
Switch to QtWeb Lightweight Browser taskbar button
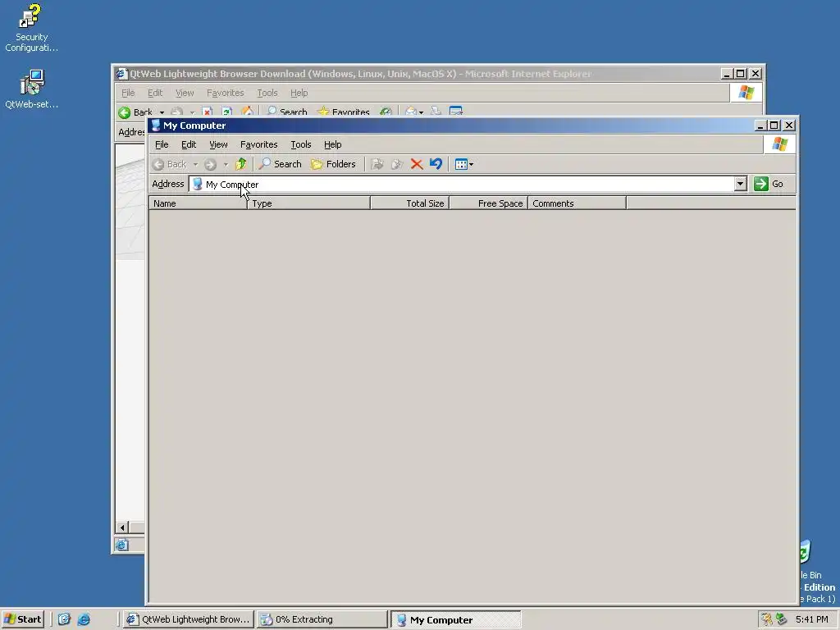tap(188, 619)
